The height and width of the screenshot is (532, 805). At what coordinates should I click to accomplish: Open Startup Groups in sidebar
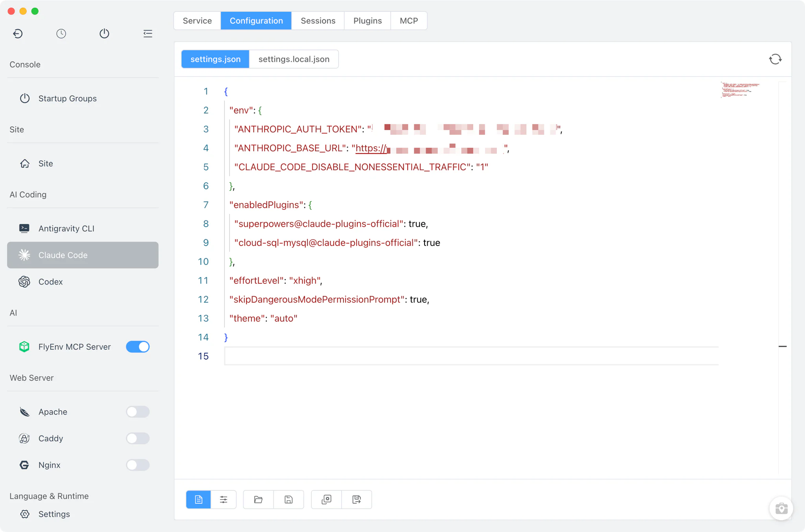point(83,98)
